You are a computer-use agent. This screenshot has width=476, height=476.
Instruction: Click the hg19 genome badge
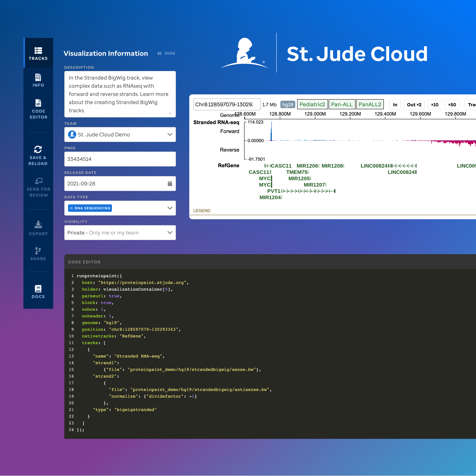288,105
